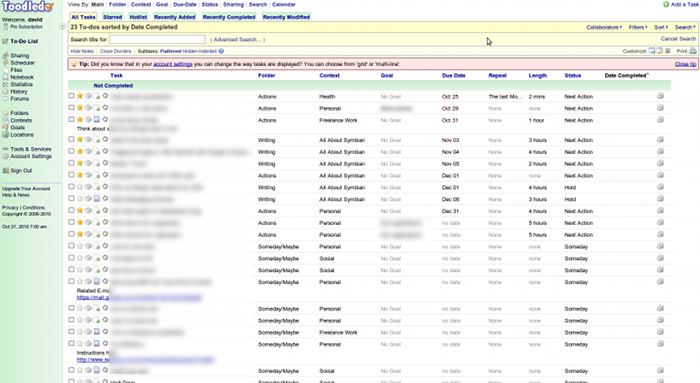Screen dimensions: 700x383
Task: Set subtasks view to Indented
Action: coord(207,51)
